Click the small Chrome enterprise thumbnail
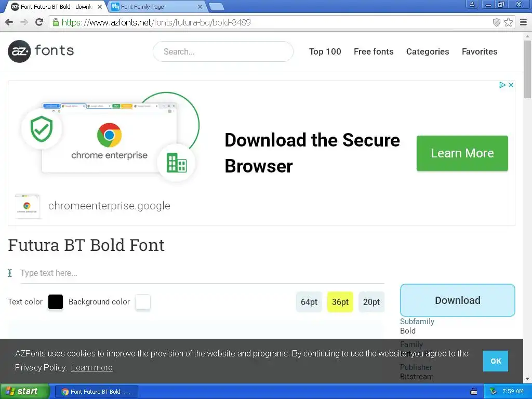 pos(27,206)
